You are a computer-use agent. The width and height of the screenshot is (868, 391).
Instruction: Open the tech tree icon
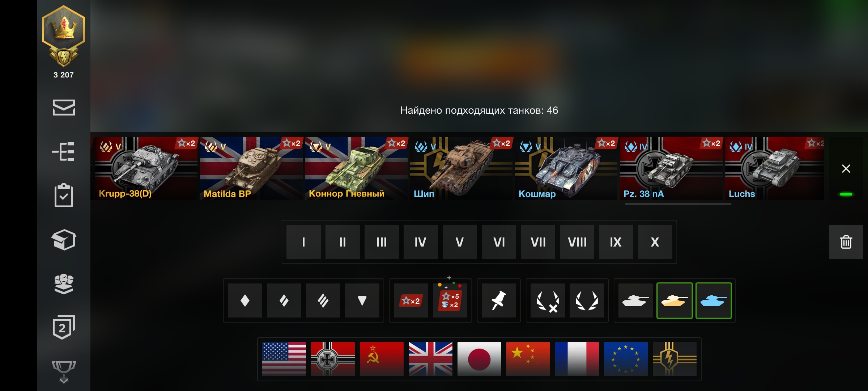point(63,152)
